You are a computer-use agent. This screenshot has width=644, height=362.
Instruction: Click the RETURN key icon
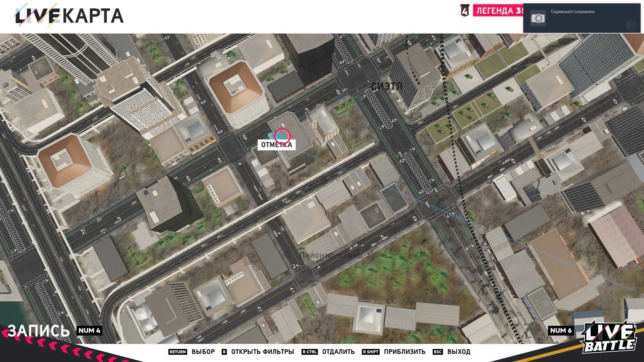(x=177, y=352)
